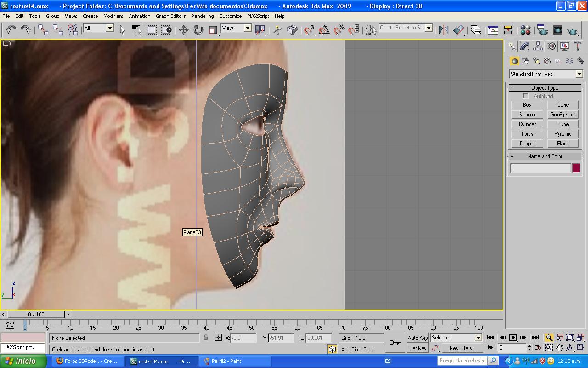Image resolution: width=588 pixels, height=368 pixels.
Task: Open the Key Filters dialog
Action: coord(462,348)
